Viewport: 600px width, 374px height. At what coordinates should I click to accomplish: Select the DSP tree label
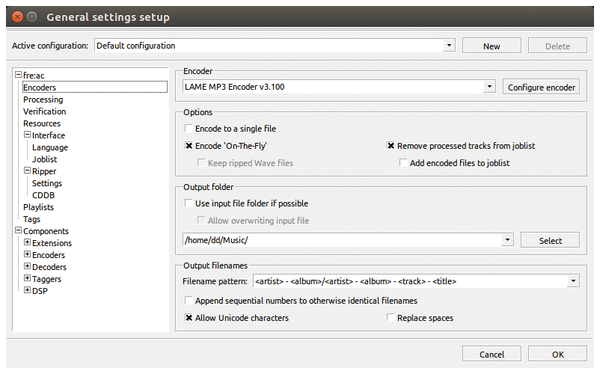tap(40, 291)
